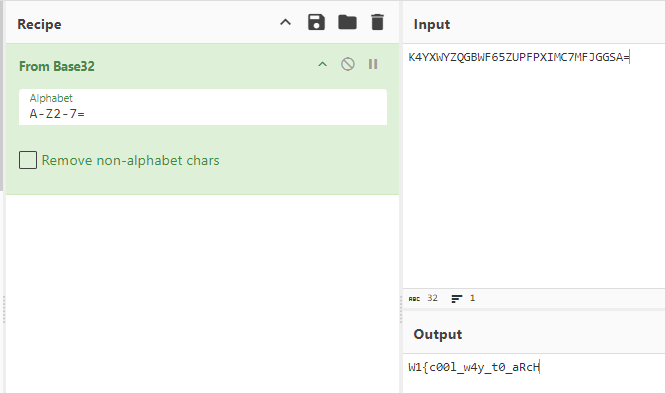Viewport: 665px width, 393px height.
Task: Click the From Base32 operation title
Action: [57, 66]
